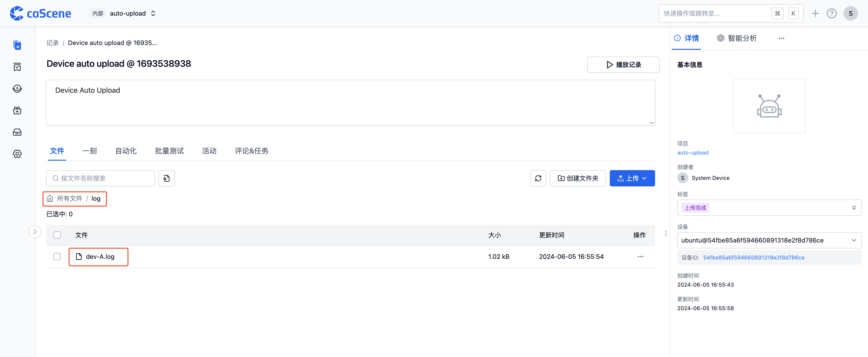The height and width of the screenshot is (357, 868).
Task: Open the more options ellipsis in right panel tabs
Action: pos(781,38)
